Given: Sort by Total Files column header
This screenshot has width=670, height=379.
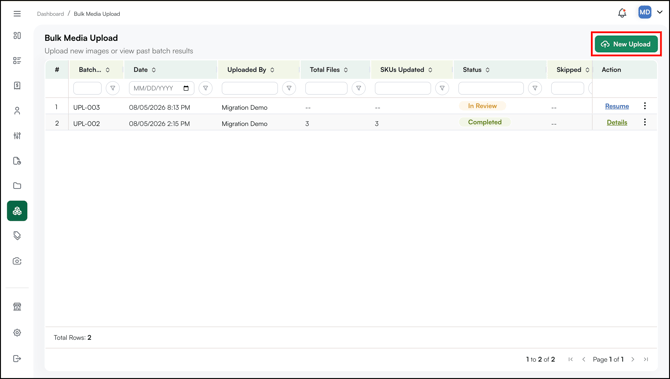Looking at the screenshot, I should point(329,70).
